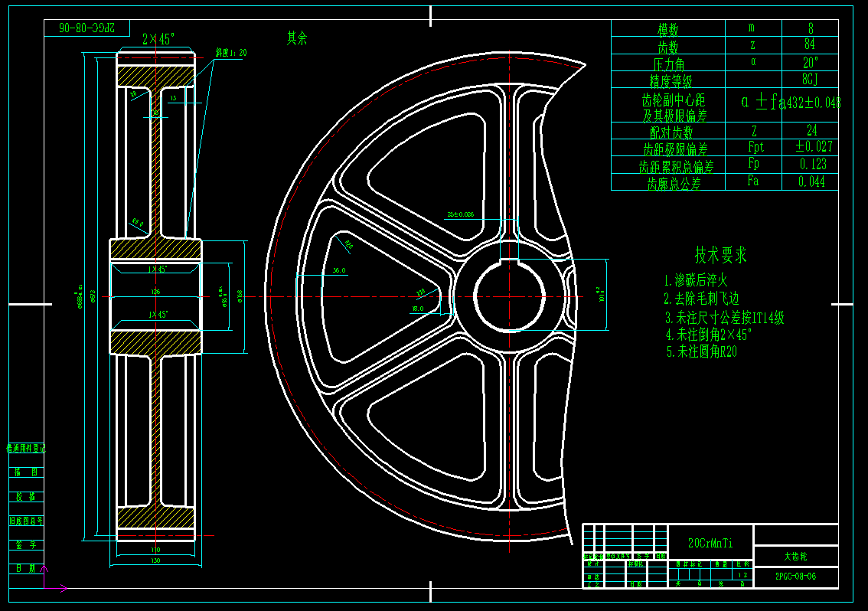Click the "描 图" cell in left margin
868x611 pixels.
[26, 472]
